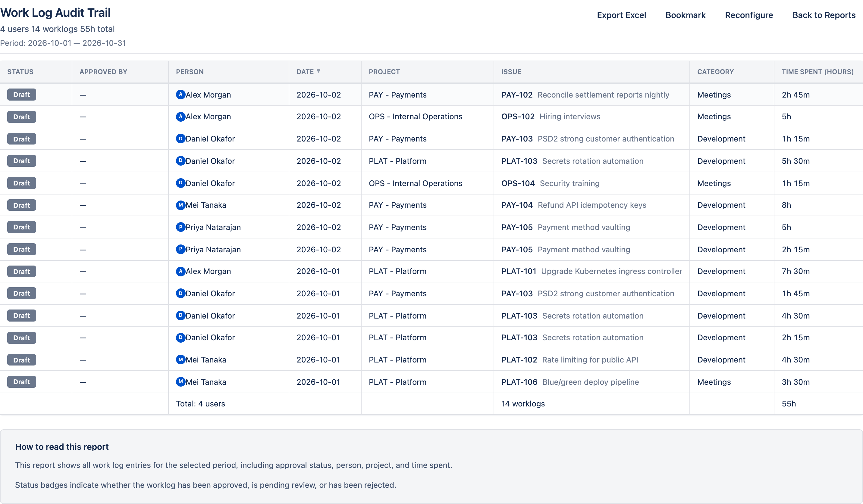Click Alex Morgan avatar in PLAT-101 row

tap(180, 271)
